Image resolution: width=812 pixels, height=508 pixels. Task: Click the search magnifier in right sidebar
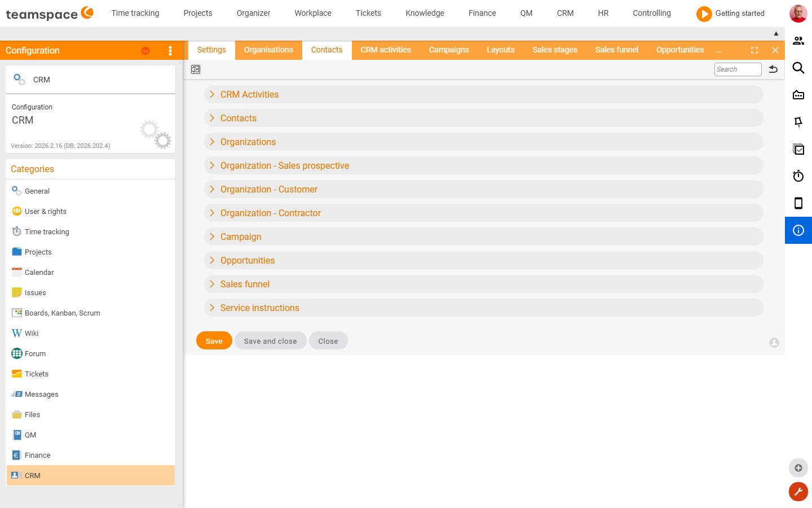click(x=798, y=68)
